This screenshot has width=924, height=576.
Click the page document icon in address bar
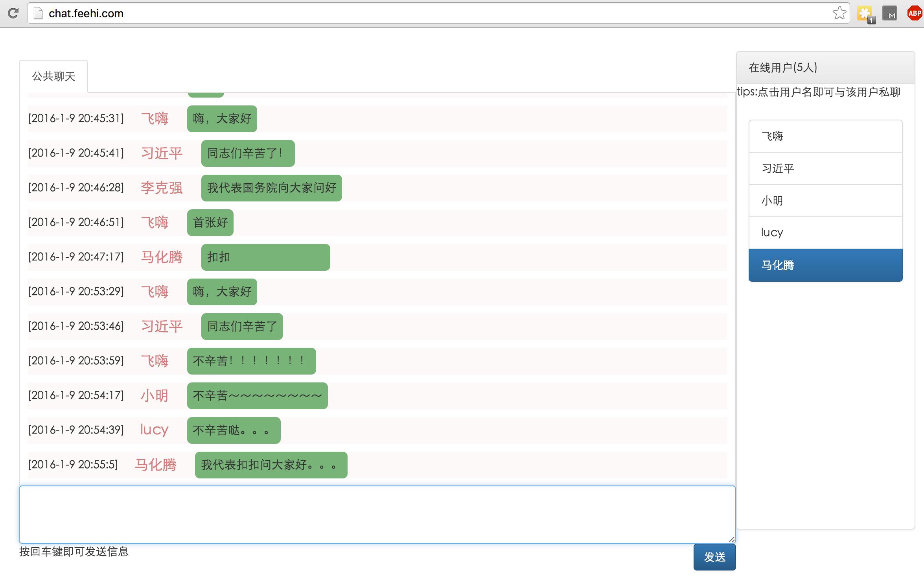pos(38,13)
